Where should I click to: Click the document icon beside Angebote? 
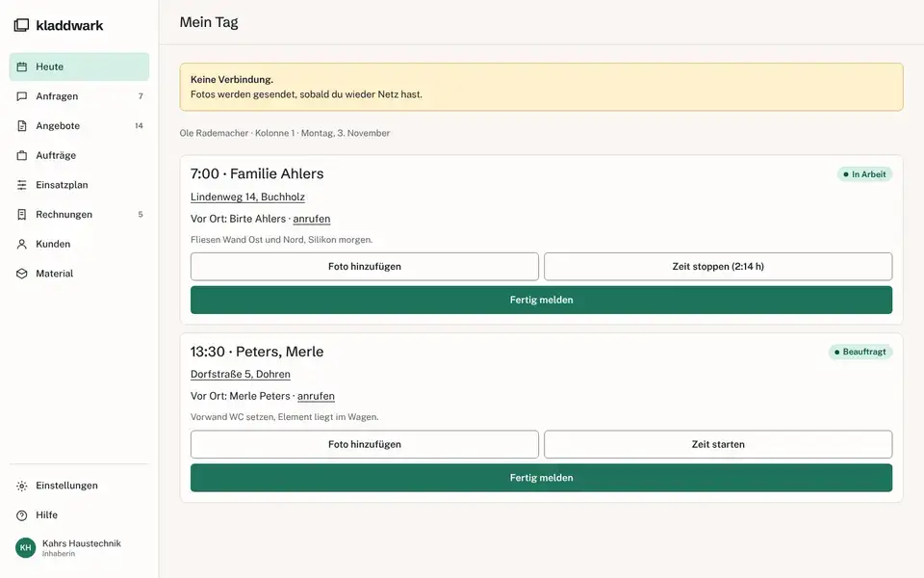pos(22,125)
